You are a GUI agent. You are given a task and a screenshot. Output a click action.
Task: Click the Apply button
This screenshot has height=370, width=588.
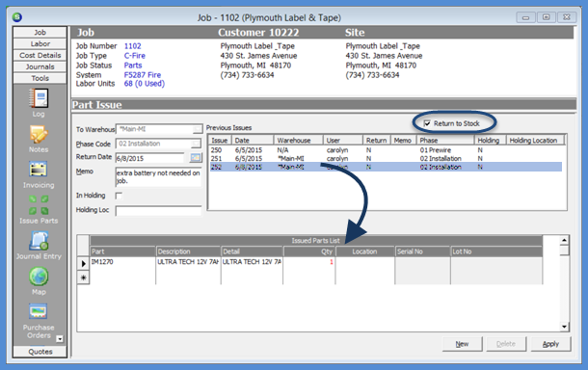(550, 344)
